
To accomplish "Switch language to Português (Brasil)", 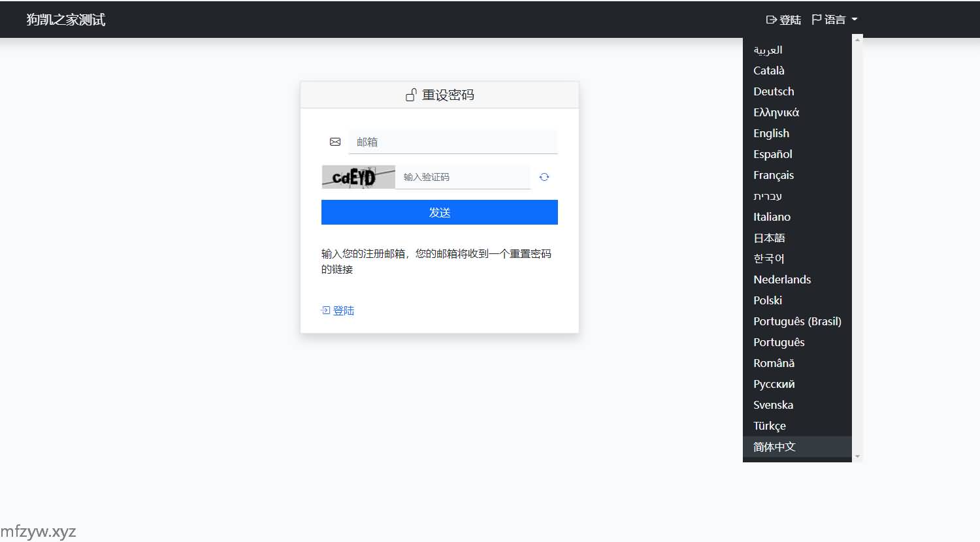I will click(797, 321).
